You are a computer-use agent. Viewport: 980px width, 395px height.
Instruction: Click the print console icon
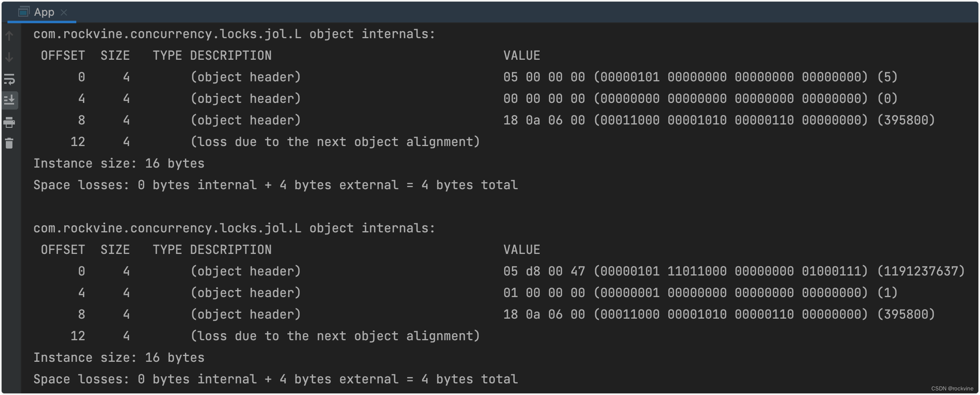tap(9, 122)
